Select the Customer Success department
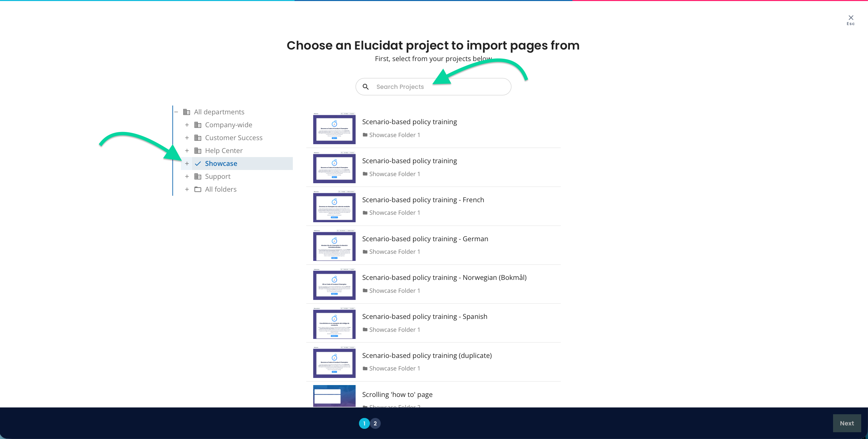The width and height of the screenshot is (868, 439). 234,138
